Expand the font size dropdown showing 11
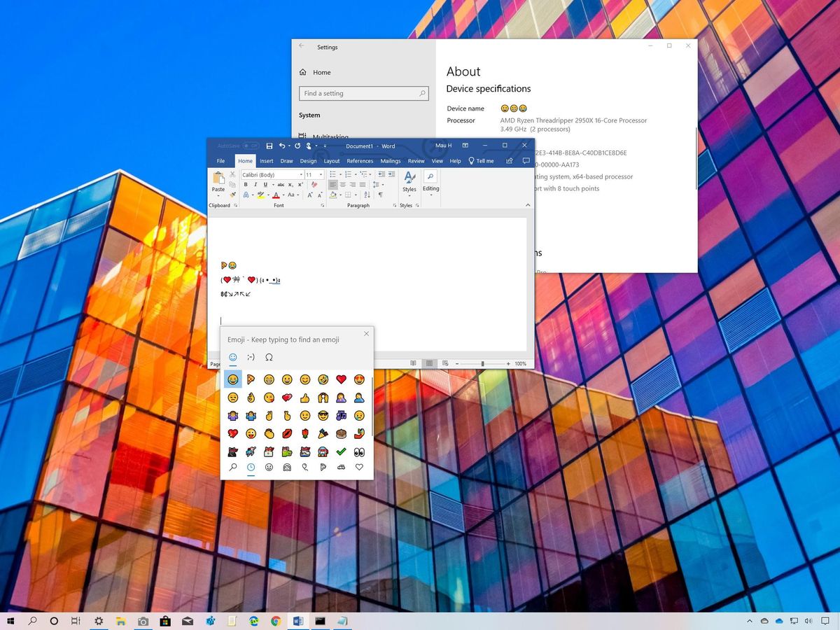The width and height of the screenshot is (840, 630). (320, 175)
